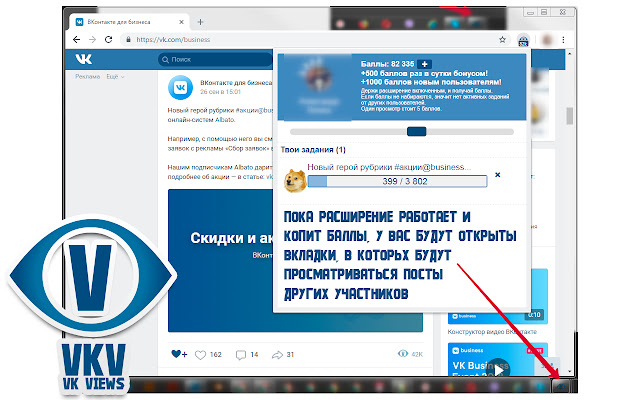Click the plus button next to Баллы
The width and height of the screenshot is (640, 400).
click(424, 64)
